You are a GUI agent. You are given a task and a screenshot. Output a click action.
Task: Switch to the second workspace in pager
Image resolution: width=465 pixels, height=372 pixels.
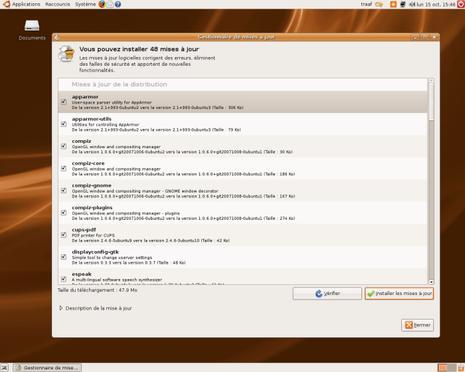click(x=451, y=368)
